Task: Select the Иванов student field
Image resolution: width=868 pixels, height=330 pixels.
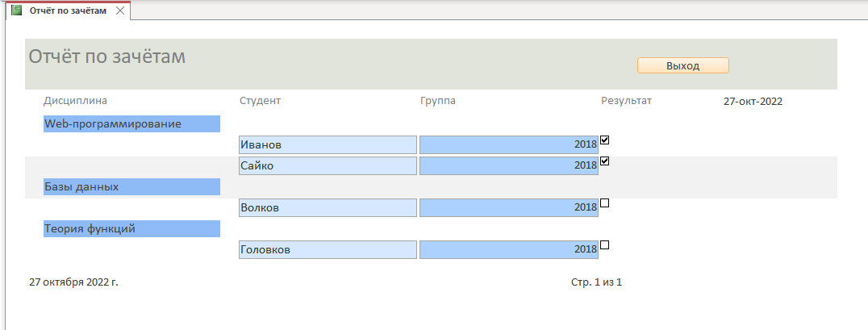Action: [x=328, y=145]
